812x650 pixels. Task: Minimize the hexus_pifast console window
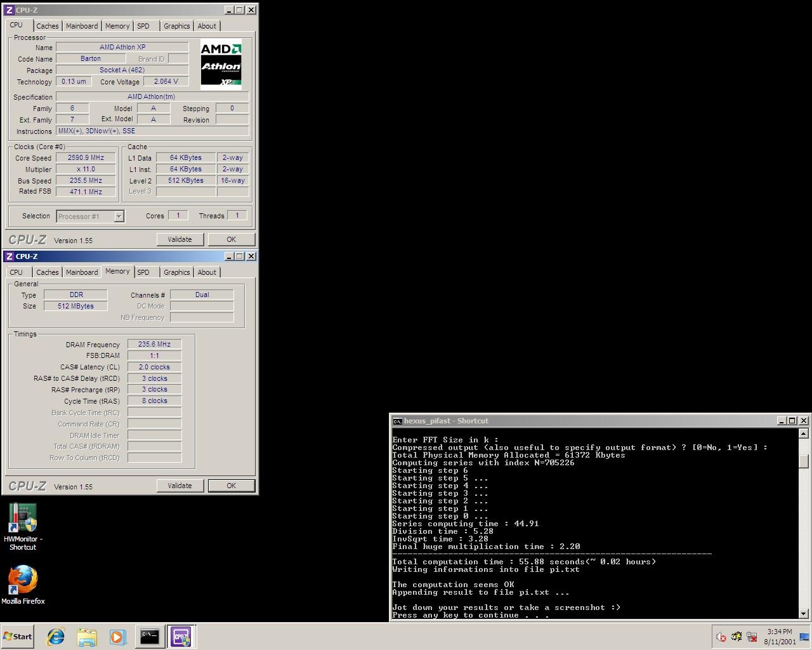coord(782,421)
